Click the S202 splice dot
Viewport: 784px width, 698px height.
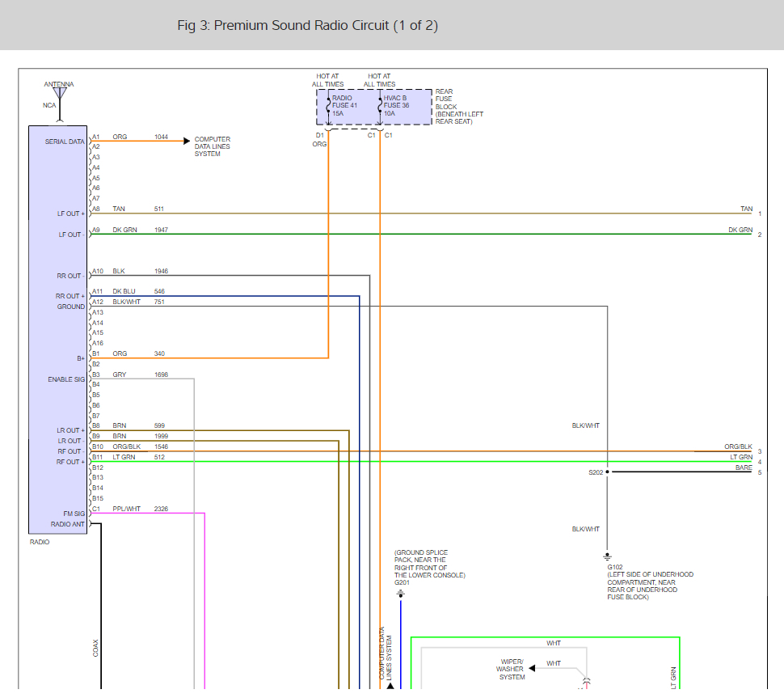coord(607,472)
